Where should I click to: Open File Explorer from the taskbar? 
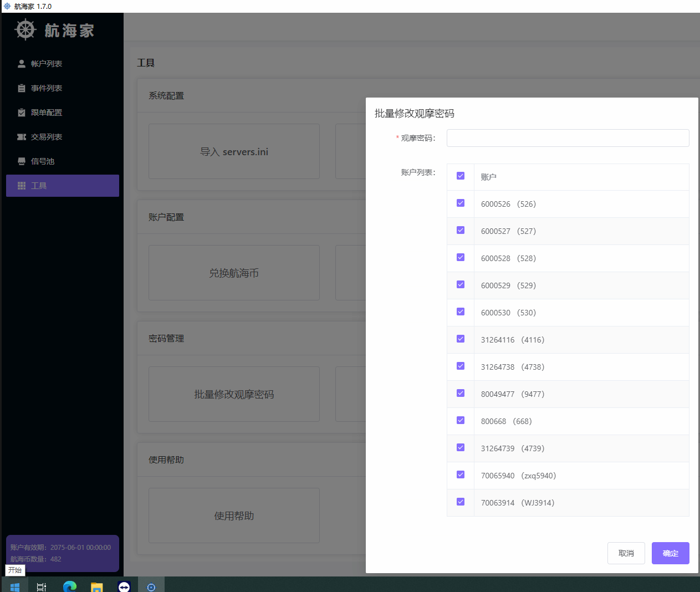(x=97, y=586)
